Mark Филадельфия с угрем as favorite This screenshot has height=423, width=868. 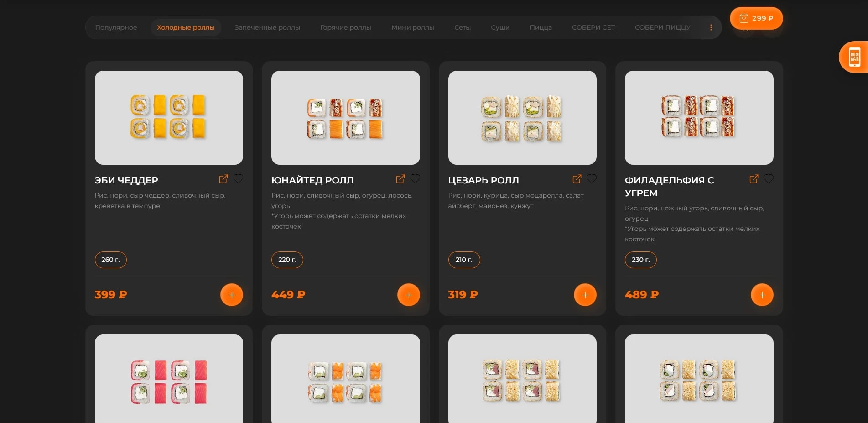[x=769, y=179]
